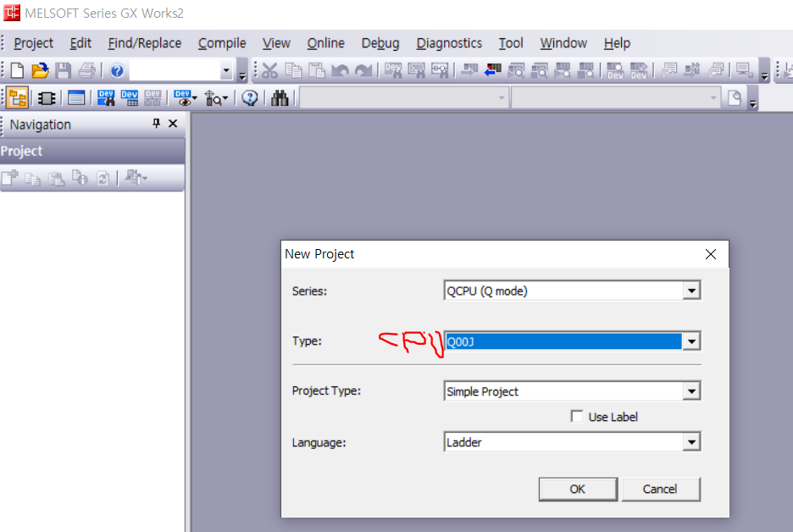The image size is (793, 532).
Task: Click the New Project toolbar icon
Action: pyautogui.click(x=17, y=70)
